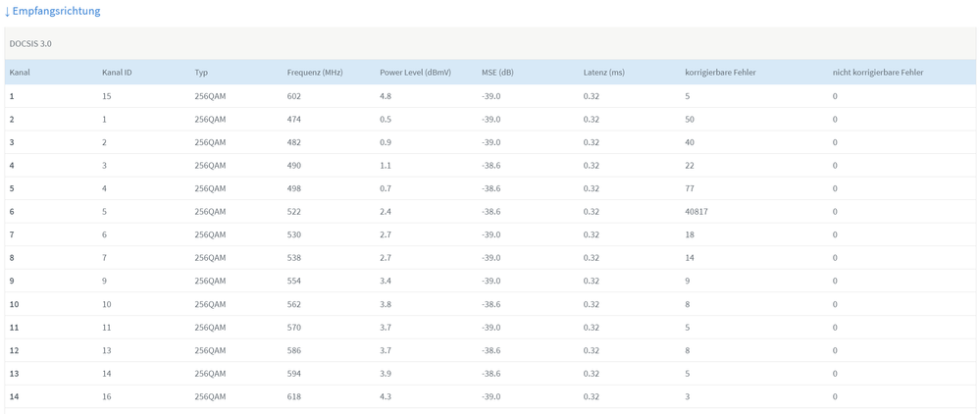Click the Kanal ID column header
980x414 pixels.
click(x=117, y=73)
